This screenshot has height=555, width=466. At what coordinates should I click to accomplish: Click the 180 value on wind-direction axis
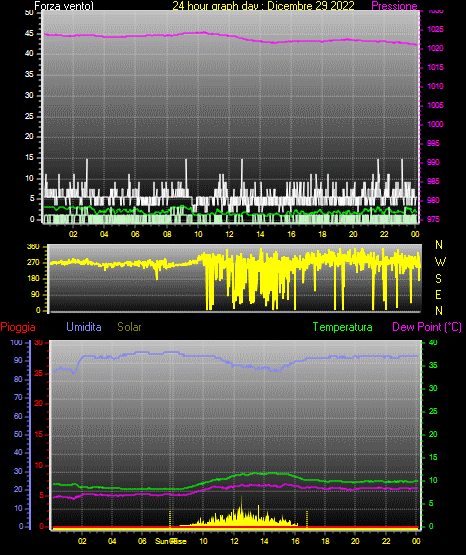tap(33, 279)
